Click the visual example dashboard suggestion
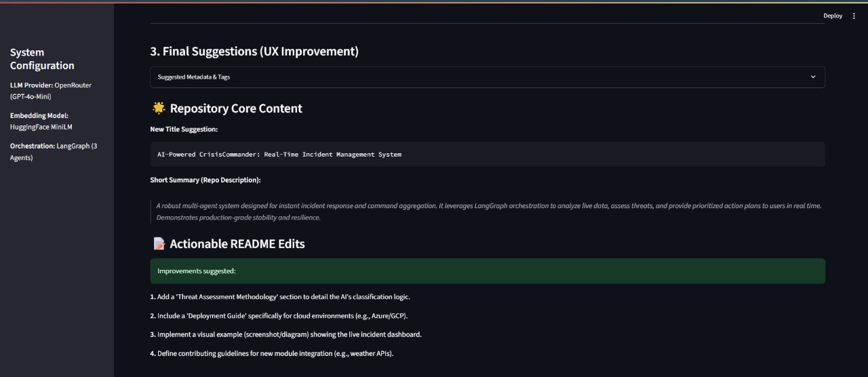The width and height of the screenshot is (868, 377). coord(285,335)
